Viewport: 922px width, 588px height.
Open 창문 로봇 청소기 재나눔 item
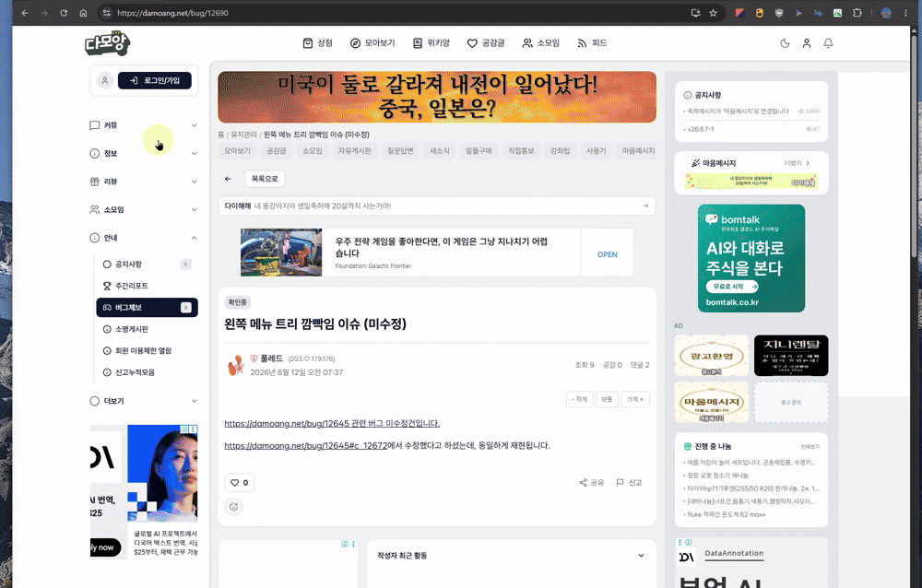coord(717,476)
